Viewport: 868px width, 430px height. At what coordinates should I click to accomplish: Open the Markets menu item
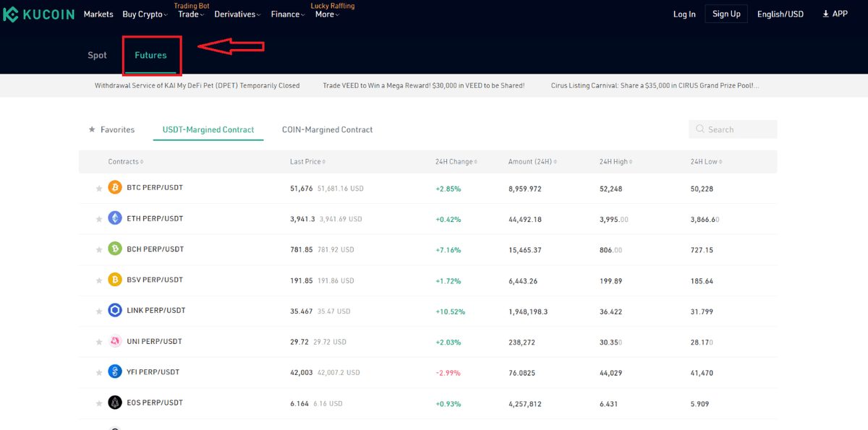click(x=98, y=14)
